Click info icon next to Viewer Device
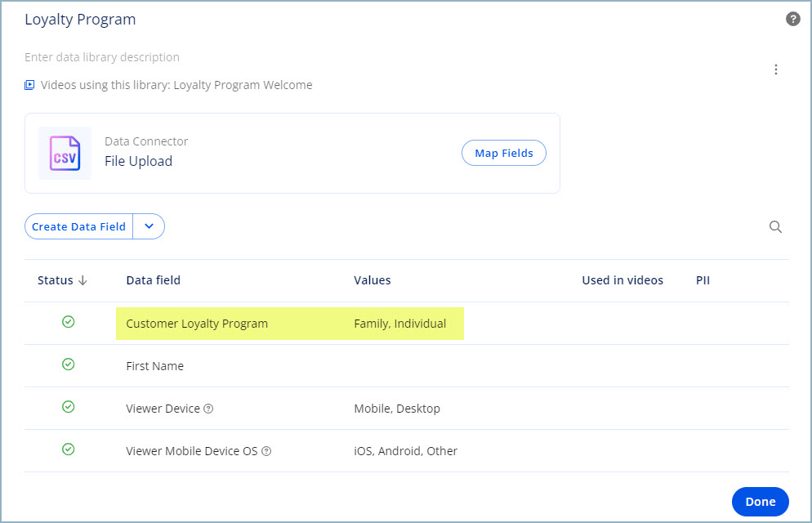812x523 pixels. click(208, 409)
